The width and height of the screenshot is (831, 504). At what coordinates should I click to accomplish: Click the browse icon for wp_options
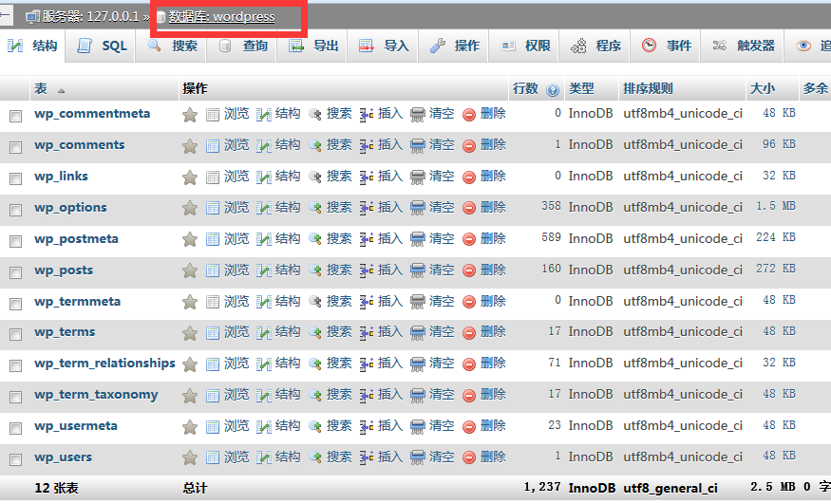213,209
